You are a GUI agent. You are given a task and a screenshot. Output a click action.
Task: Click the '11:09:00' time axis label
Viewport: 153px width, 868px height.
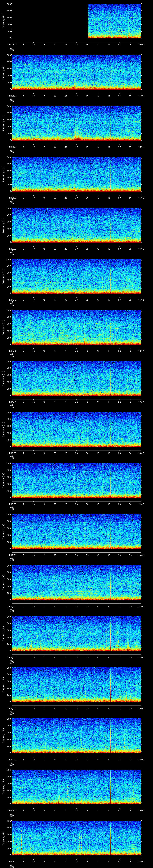pos(12,44)
